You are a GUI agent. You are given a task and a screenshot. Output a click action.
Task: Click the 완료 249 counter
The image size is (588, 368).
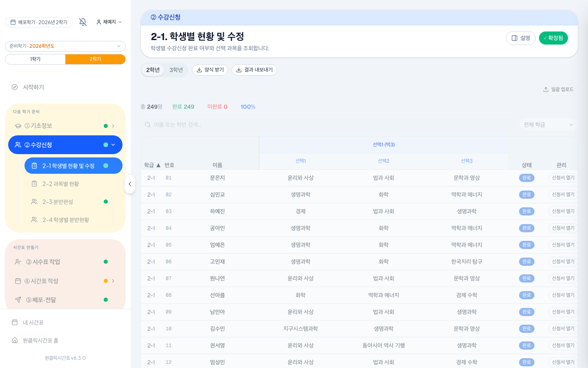click(x=183, y=107)
